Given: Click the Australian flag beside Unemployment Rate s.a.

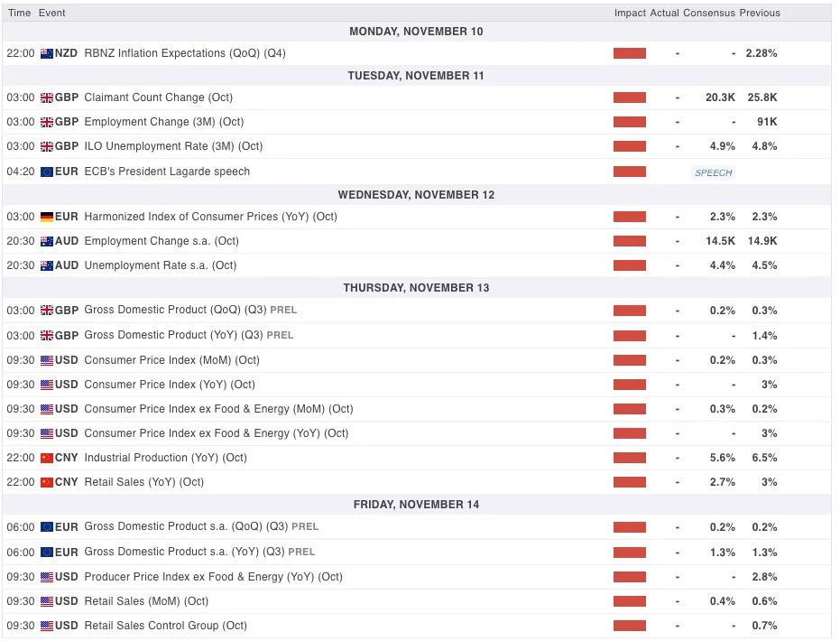Looking at the screenshot, I should (x=47, y=265).
